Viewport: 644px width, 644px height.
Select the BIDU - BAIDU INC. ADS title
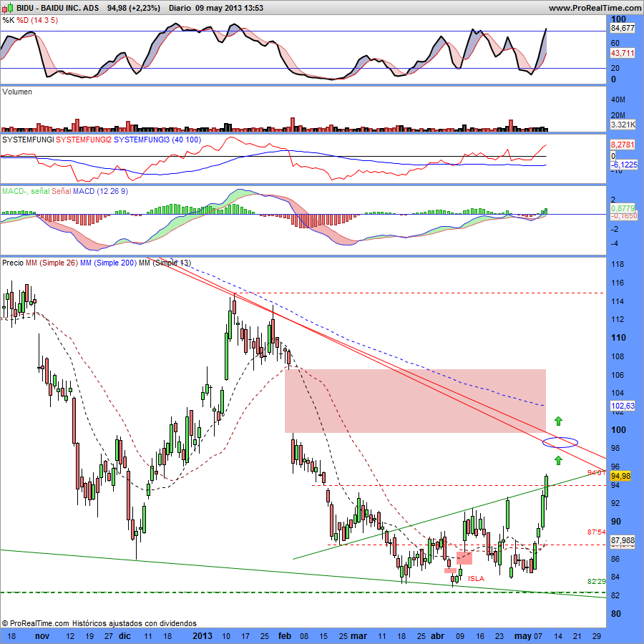[x=57, y=8]
